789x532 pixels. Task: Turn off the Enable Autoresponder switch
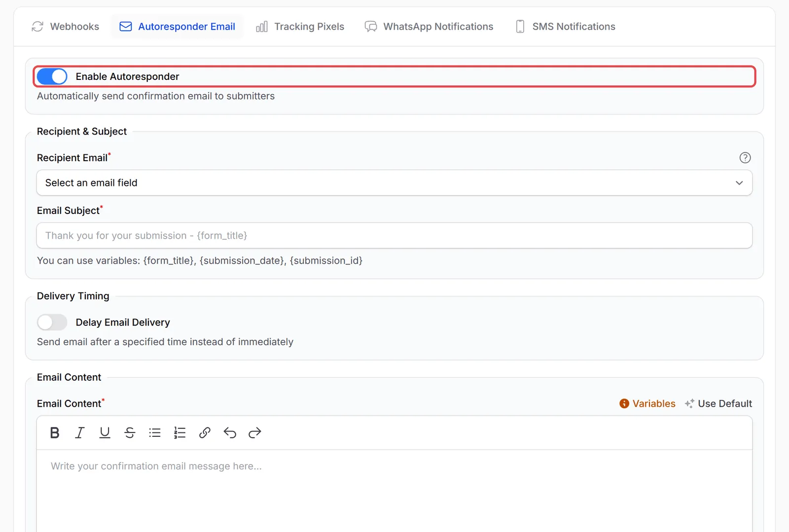(52, 76)
